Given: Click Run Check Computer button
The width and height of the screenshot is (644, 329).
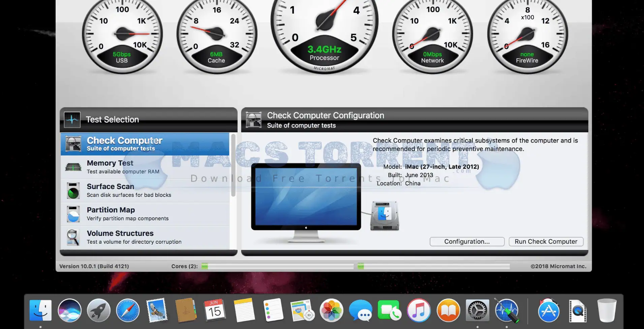Looking at the screenshot, I should click(x=546, y=242).
